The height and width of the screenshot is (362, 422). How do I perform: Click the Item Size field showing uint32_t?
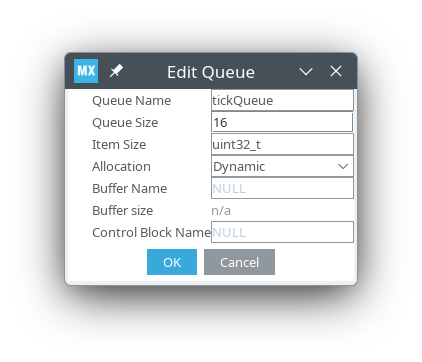282,144
